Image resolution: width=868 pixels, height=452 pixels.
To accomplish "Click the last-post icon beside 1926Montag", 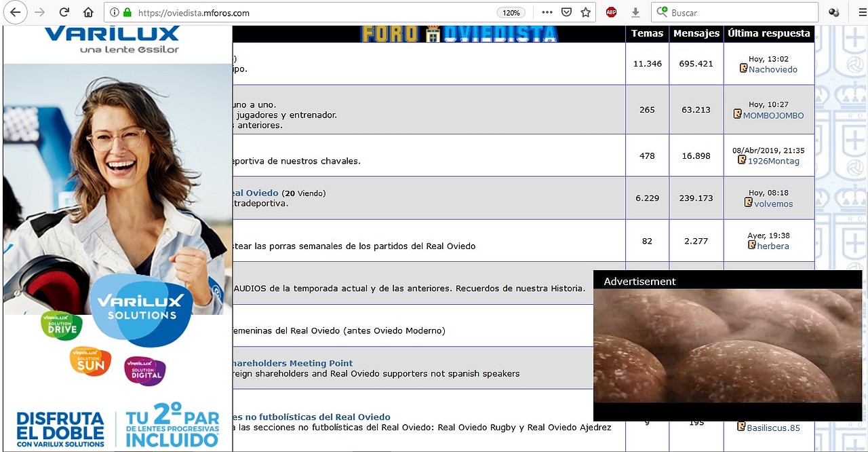I will click(x=742, y=160).
